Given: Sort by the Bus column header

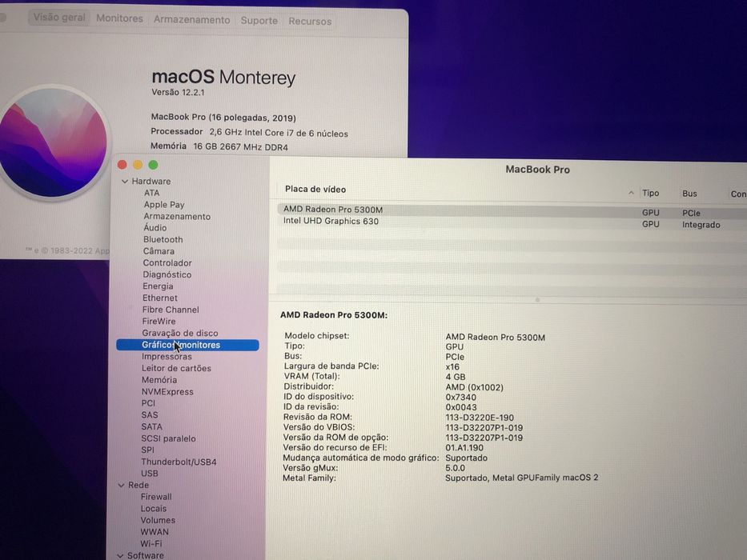Looking at the screenshot, I should pos(689,194).
